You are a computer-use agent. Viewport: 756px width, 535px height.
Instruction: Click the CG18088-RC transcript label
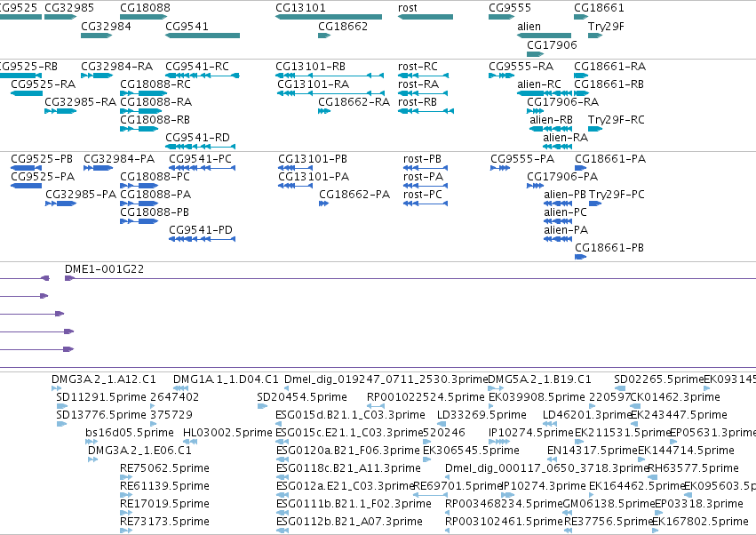(155, 84)
